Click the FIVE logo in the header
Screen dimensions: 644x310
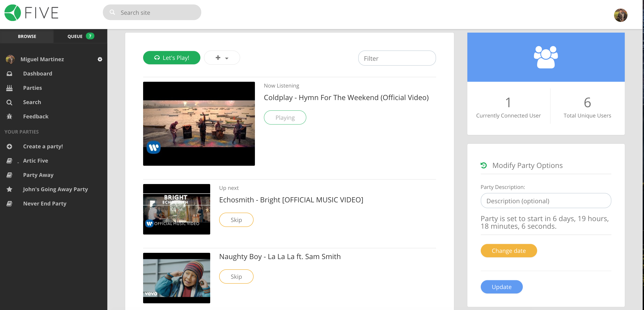pos(32,13)
